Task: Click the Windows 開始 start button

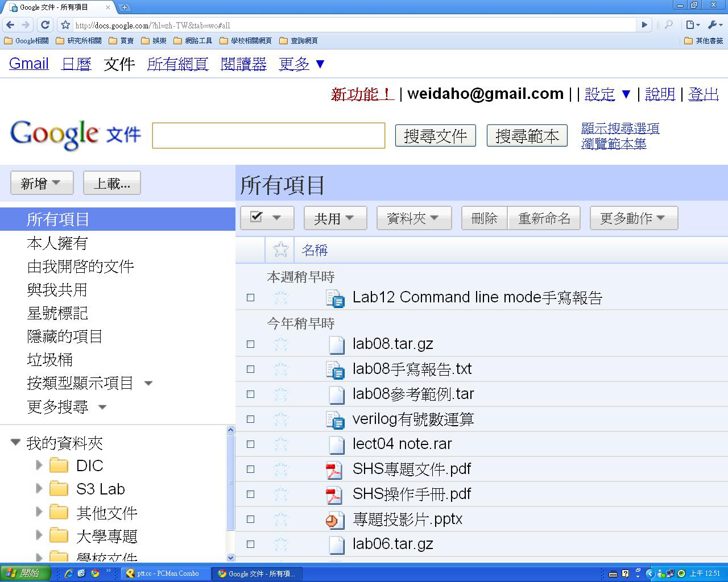Action: pos(26,573)
